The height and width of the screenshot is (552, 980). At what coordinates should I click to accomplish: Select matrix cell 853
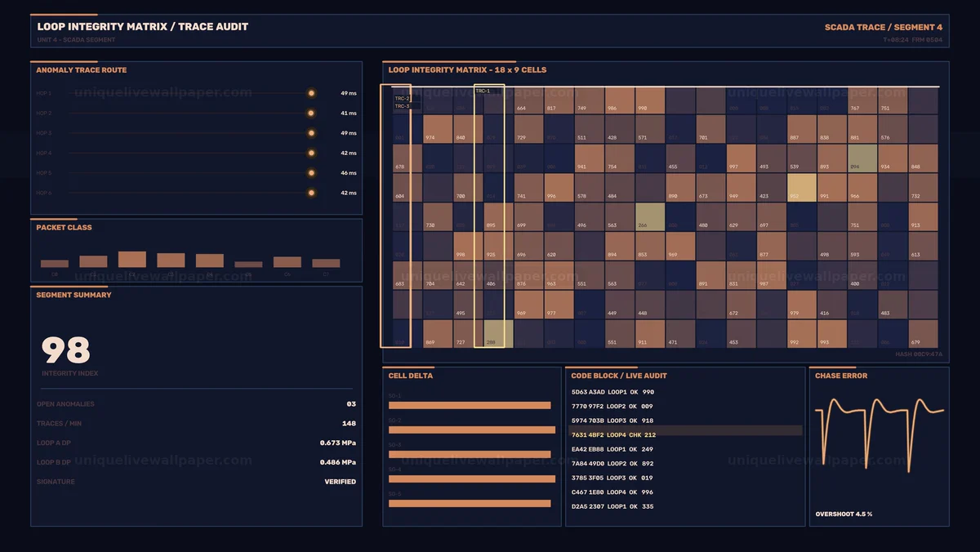(650, 246)
